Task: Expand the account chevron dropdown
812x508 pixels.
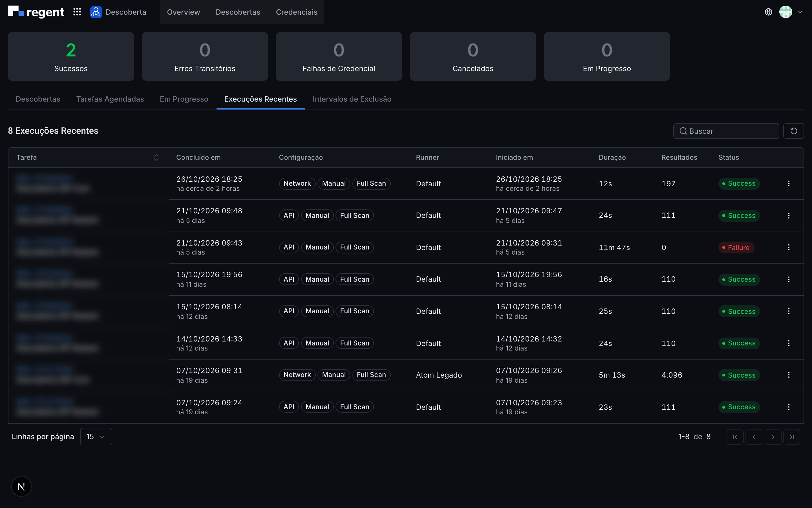Action: pos(800,12)
